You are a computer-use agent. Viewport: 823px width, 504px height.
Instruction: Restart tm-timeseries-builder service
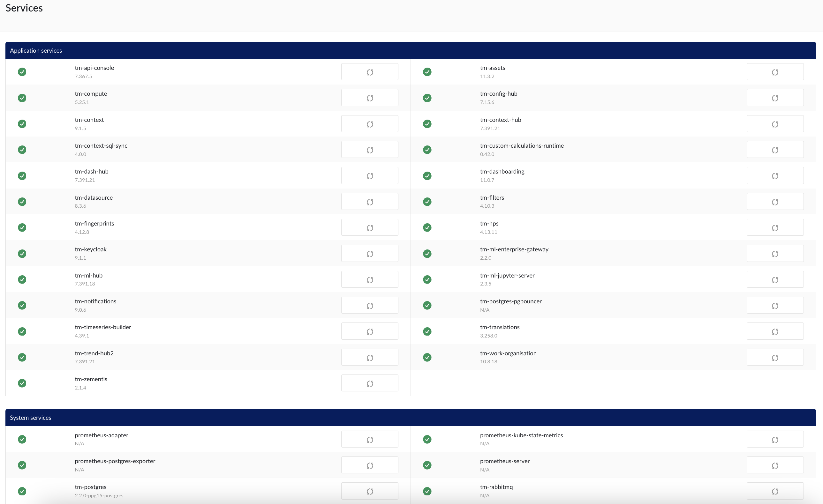coord(369,331)
